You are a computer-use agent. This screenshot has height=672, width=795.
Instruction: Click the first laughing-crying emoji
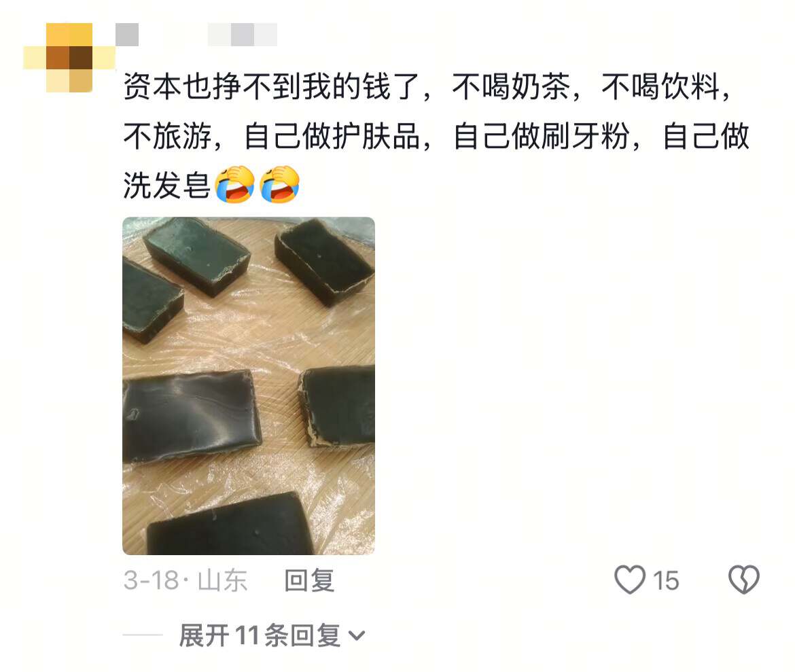click(234, 183)
